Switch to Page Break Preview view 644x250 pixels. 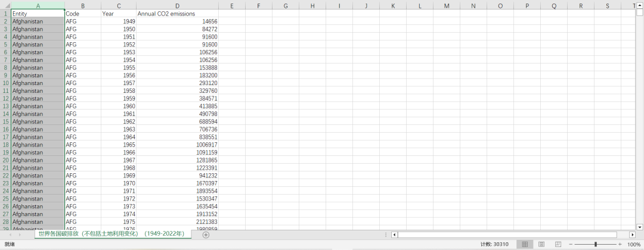click(x=558, y=244)
